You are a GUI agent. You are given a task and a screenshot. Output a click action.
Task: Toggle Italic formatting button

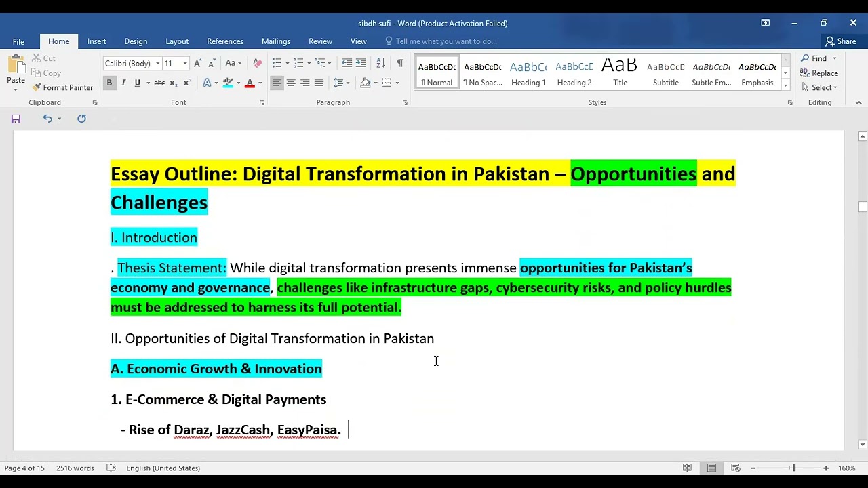123,83
